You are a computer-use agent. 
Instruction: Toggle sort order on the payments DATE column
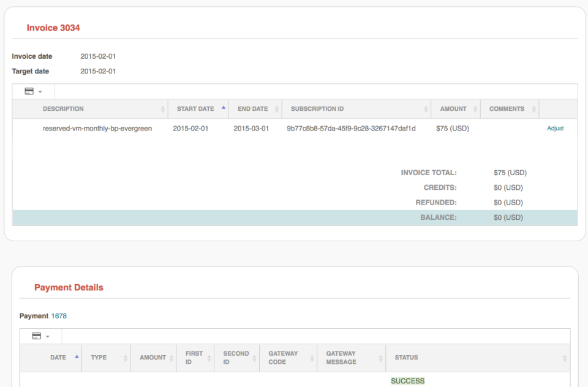[75, 356]
